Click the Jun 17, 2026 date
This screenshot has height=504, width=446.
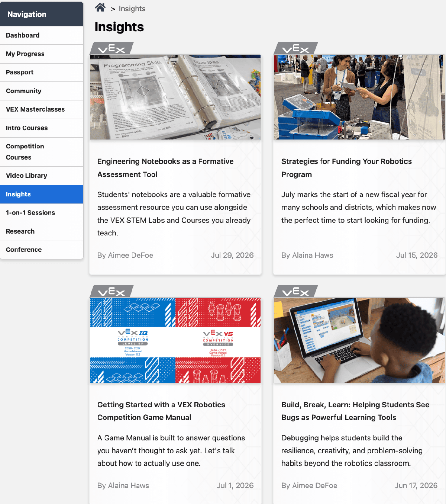416,485
